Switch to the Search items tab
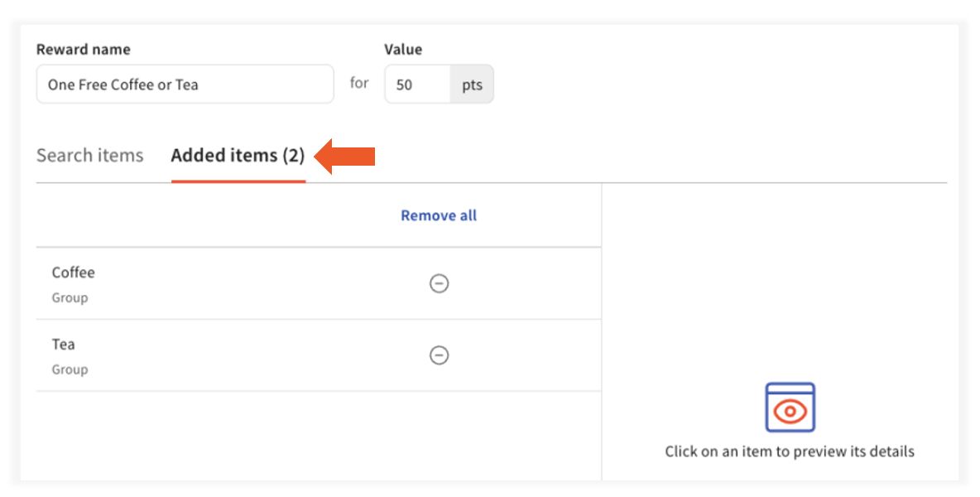980x497 pixels. click(x=90, y=155)
